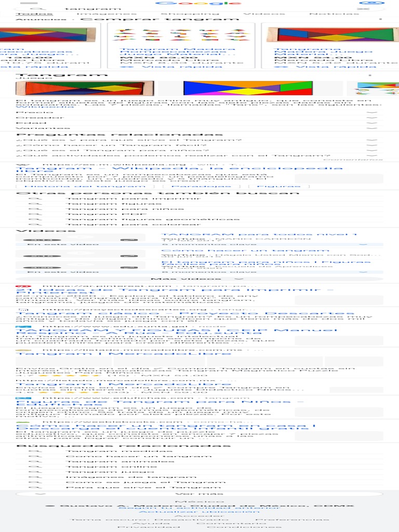
Task: Expand '¿Qué es y para qué sirve el Tangram?'
Action: [199, 140]
